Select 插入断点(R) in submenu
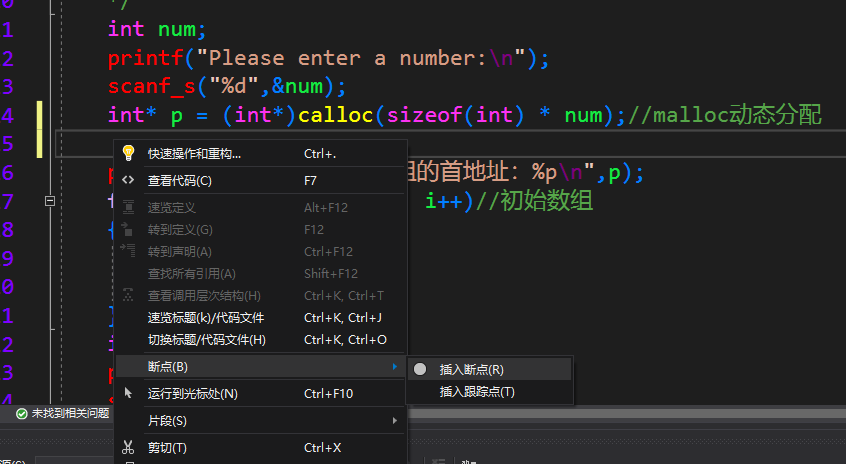The height and width of the screenshot is (464, 846). click(x=489, y=370)
